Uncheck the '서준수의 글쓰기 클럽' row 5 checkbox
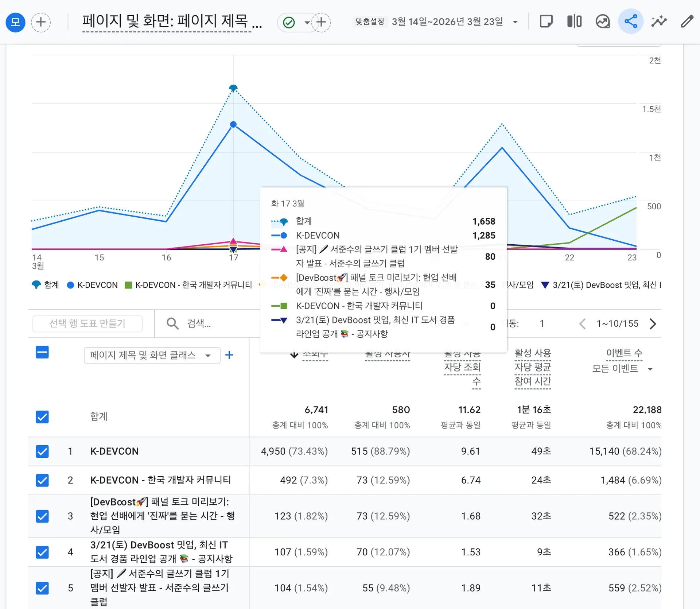Viewport: 700px width, 609px height. 42,588
